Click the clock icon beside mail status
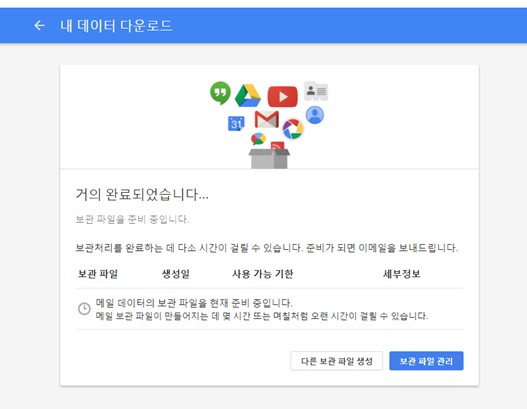The width and height of the screenshot is (527, 409). point(84,309)
